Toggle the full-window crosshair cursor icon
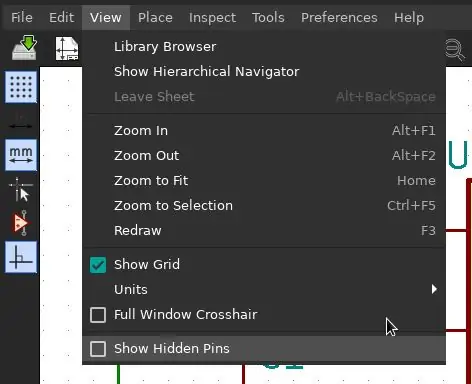The height and width of the screenshot is (384, 472). [21, 189]
